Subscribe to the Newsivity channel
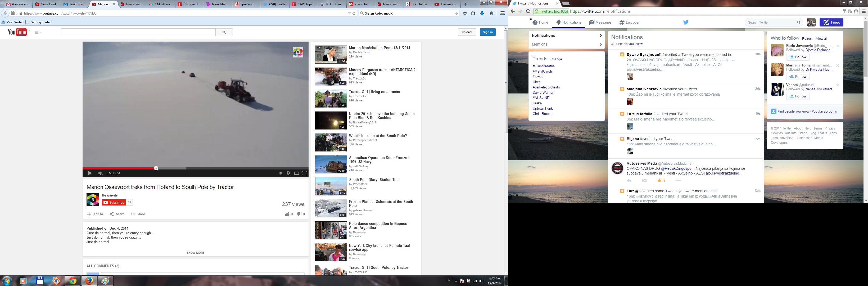 114,202
